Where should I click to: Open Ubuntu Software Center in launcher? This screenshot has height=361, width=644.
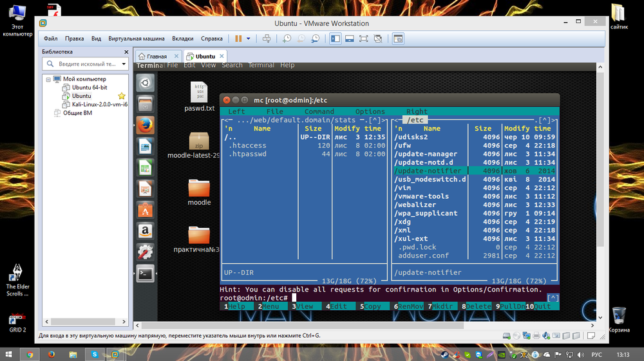pyautogui.click(x=146, y=209)
